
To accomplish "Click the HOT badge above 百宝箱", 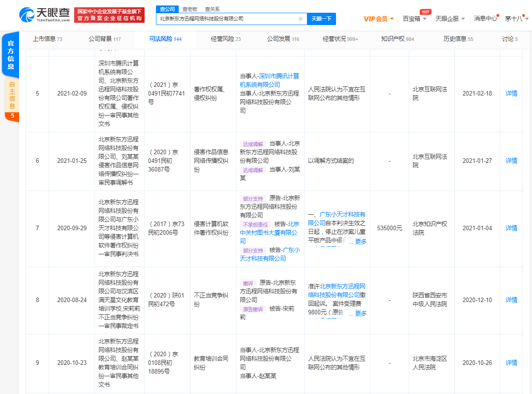I will 426,11.
